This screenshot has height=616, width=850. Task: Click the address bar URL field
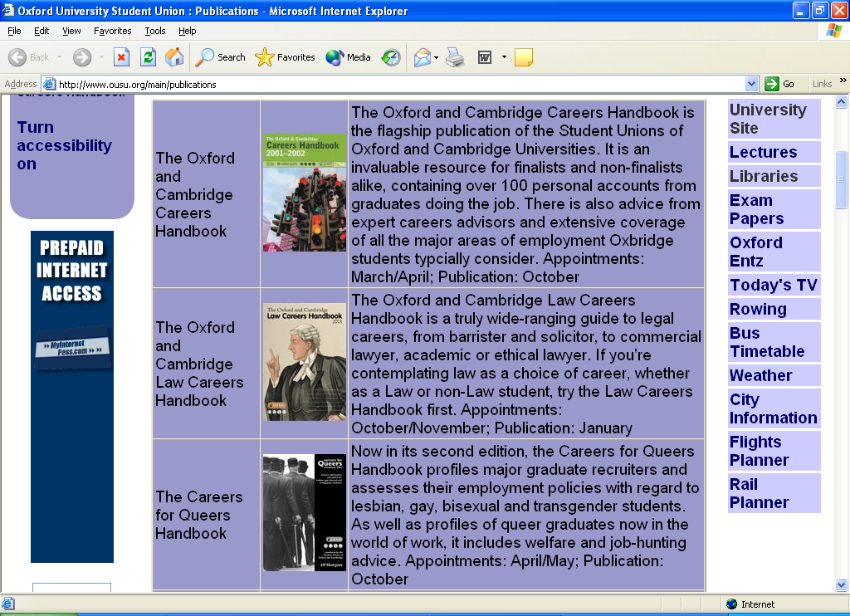point(401,84)
